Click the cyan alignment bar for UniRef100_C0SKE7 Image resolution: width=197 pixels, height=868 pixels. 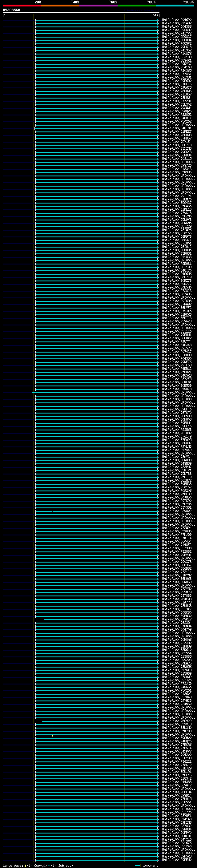click(x=101, y=619)
